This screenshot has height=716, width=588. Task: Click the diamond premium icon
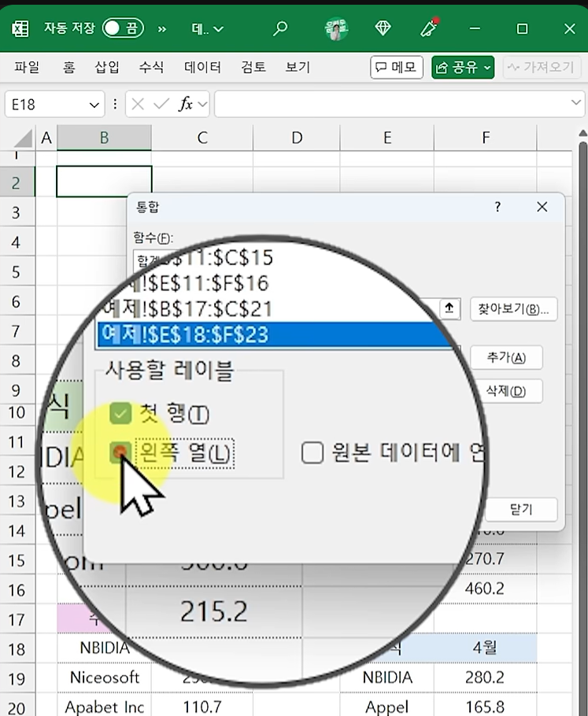383,28
